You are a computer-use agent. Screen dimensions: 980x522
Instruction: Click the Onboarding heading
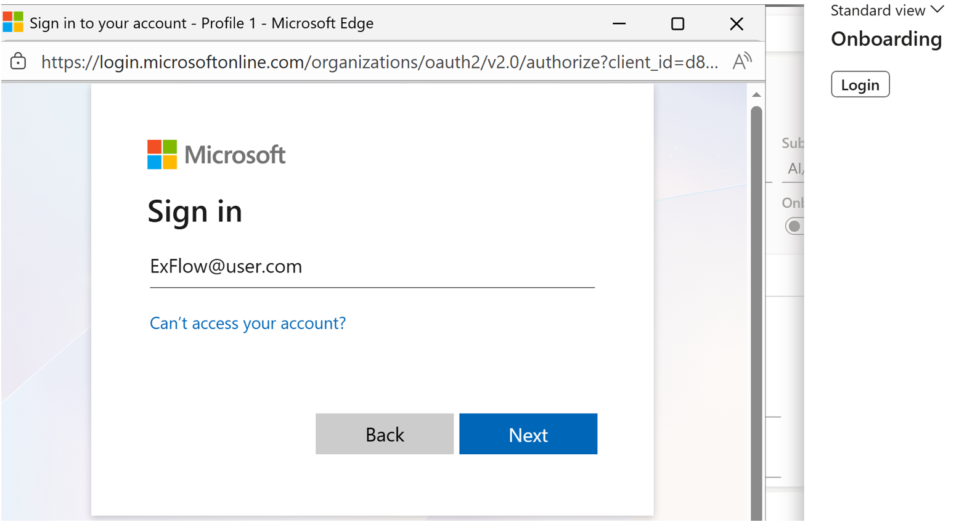886,39
